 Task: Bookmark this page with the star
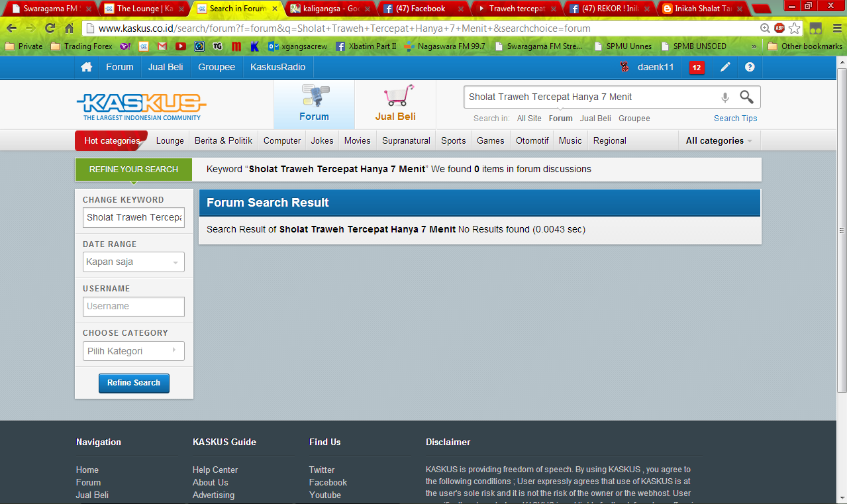pyautogui.click(x=794, y=28)
